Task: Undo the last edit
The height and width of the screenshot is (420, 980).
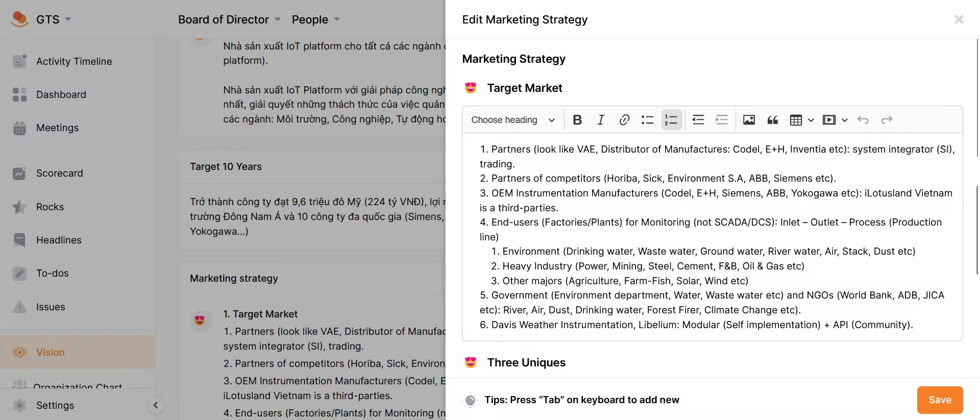Action: pos(863,120)
